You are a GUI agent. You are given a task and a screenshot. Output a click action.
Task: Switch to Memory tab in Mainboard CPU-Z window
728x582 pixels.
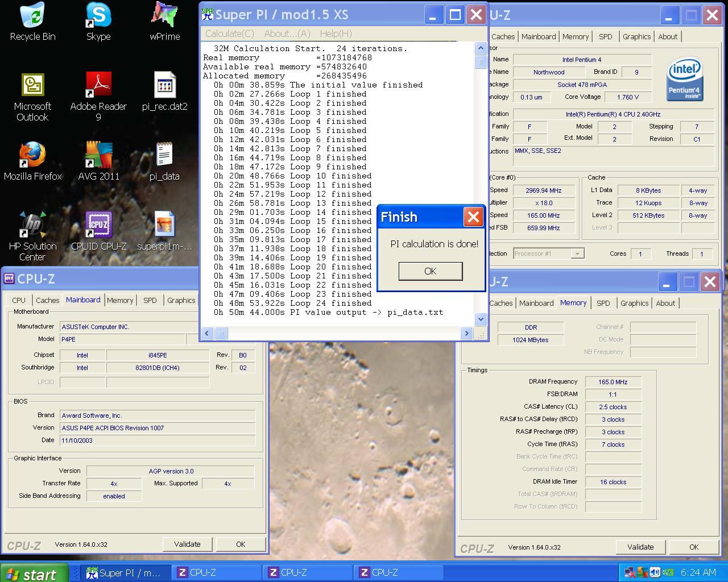coord(120,300)
